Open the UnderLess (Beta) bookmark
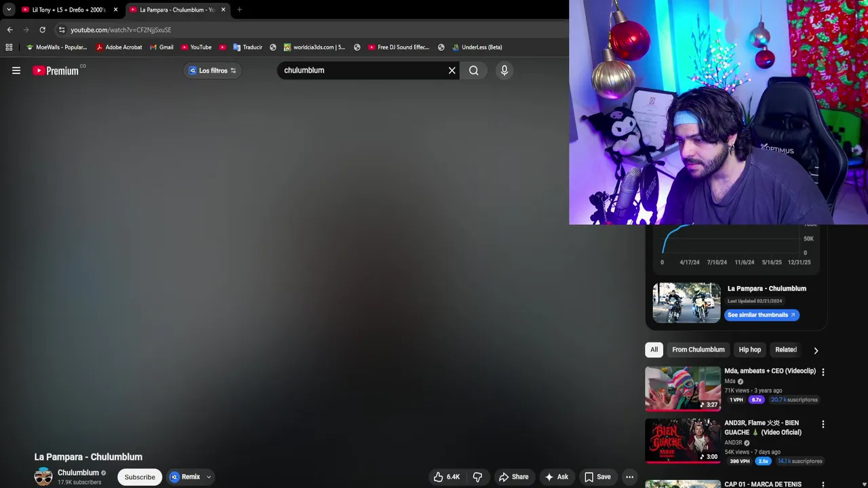The width and height of the screenshot is (868, 488). [476, 47]
